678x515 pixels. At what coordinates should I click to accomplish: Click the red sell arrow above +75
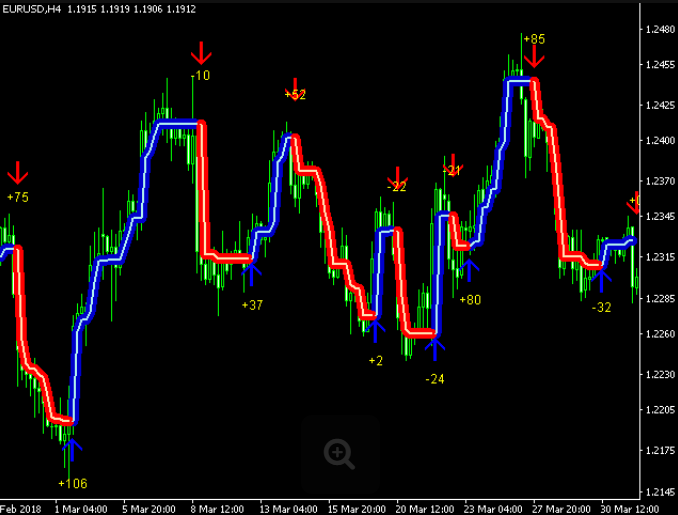17,173
